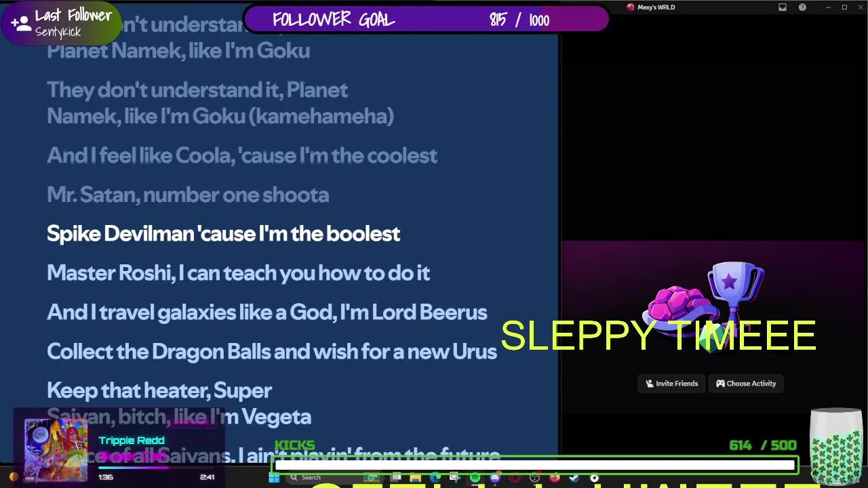The height and width of the screenshot is (488, 868).
Task: Click last follower name Sentykick
Action: [58, 32]
